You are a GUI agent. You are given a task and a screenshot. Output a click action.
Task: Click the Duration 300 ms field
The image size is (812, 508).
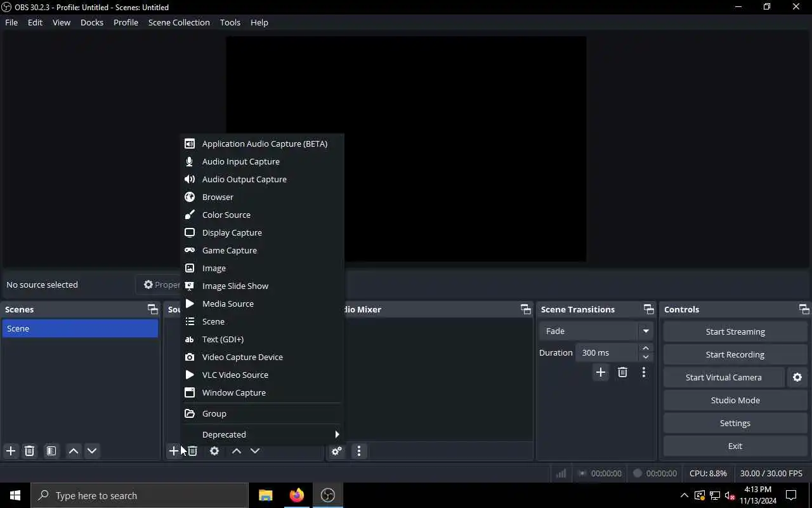pos(606,352)
